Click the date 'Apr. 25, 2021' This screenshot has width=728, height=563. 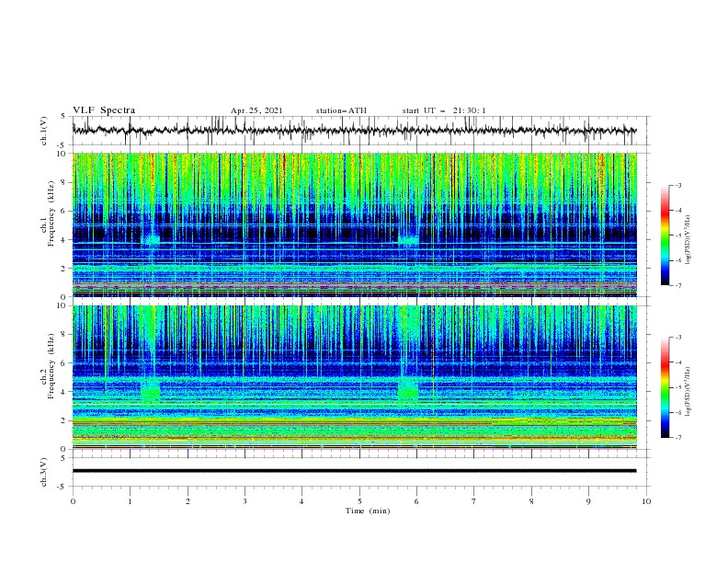[x=256, y=110]
